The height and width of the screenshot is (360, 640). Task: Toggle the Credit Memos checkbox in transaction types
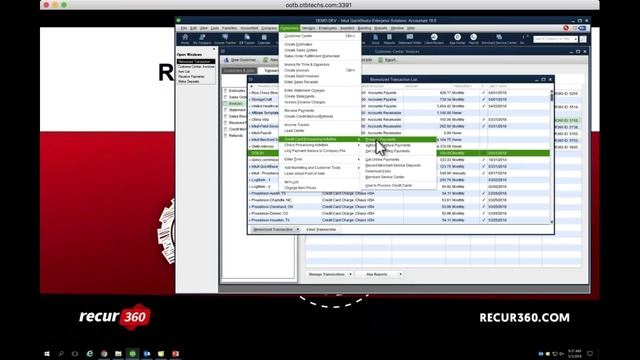[225, 129]
